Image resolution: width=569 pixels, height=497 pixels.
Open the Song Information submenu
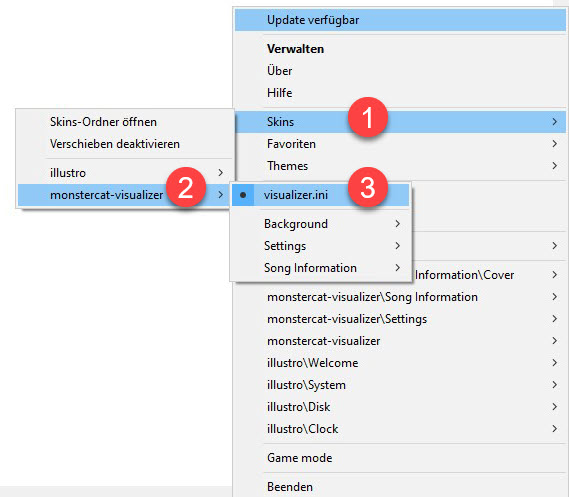[320, 268]
